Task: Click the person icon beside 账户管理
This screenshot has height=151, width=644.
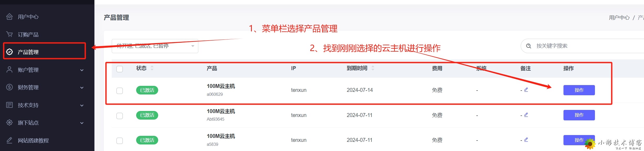Action: [9, 70]
